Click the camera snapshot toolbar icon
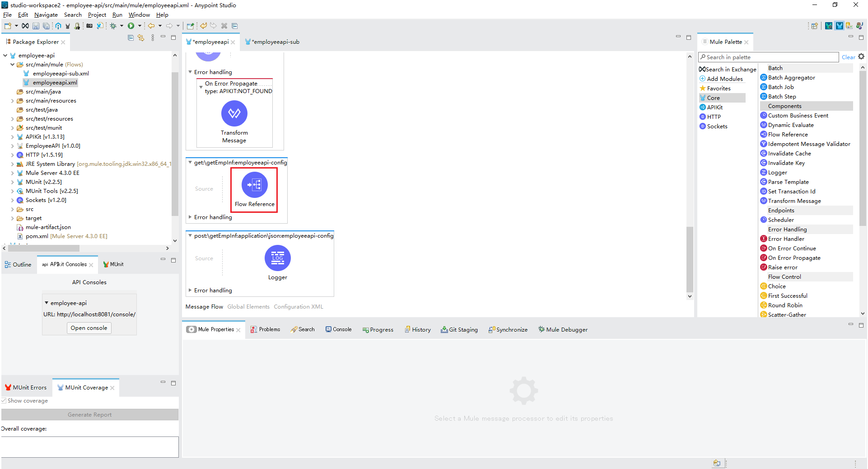The image size is (868, 469). pos(89,26)
